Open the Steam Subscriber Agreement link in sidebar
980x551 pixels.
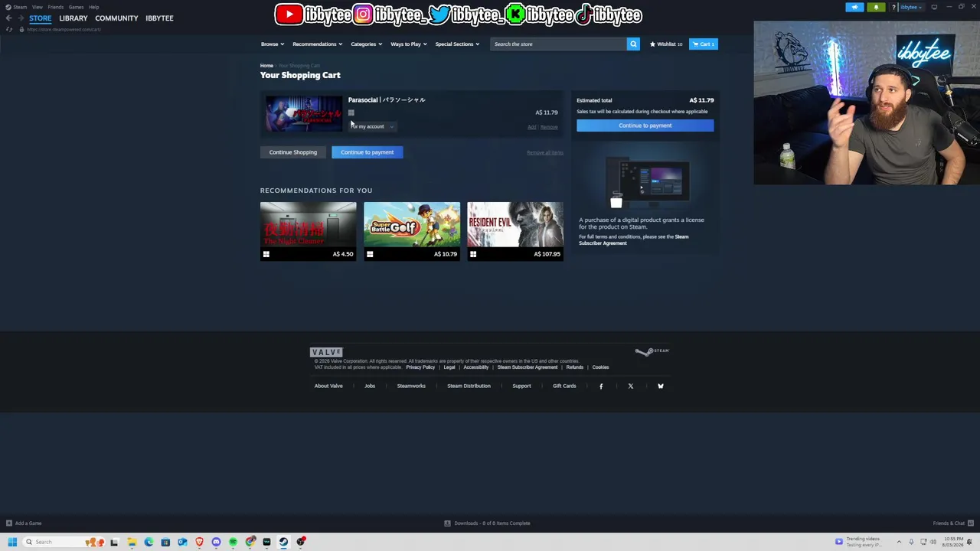[x=634, y=240]
